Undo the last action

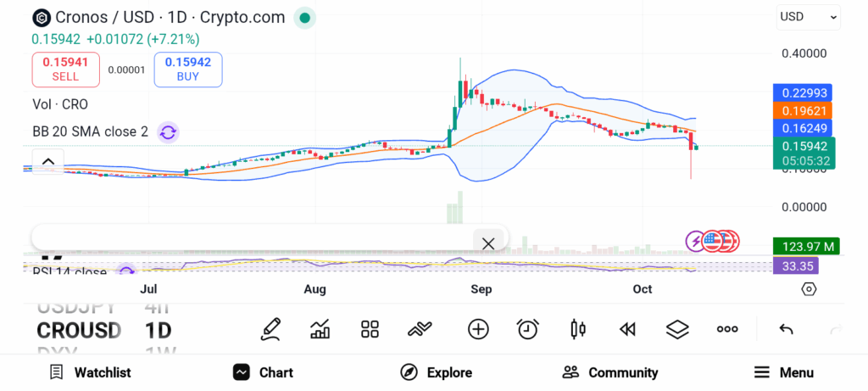click(x=786, y=329)
